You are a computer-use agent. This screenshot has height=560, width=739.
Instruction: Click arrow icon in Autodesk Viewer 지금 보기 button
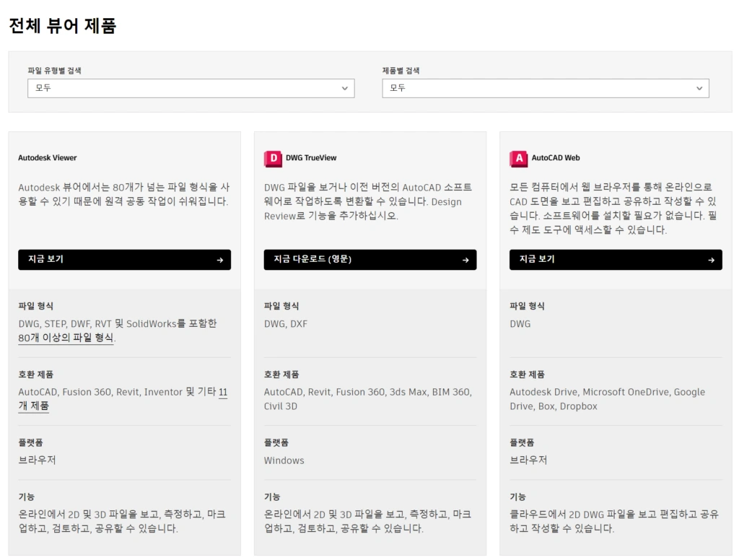[x=219, y=260]
